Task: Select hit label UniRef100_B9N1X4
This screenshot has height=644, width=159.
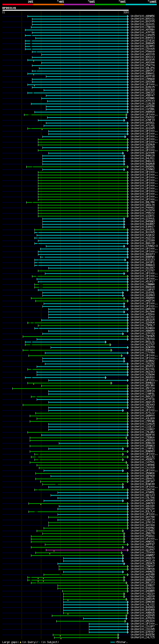Action: [143, 443]
